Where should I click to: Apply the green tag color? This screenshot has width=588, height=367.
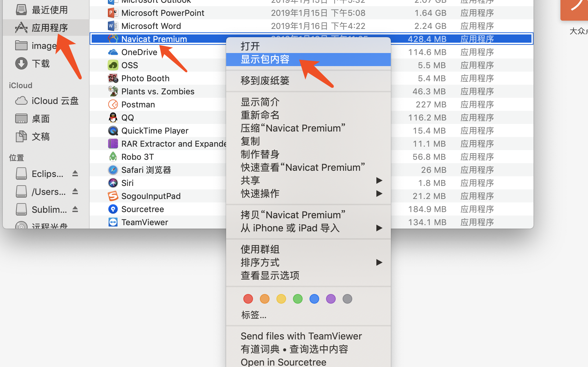pos(298,299)
